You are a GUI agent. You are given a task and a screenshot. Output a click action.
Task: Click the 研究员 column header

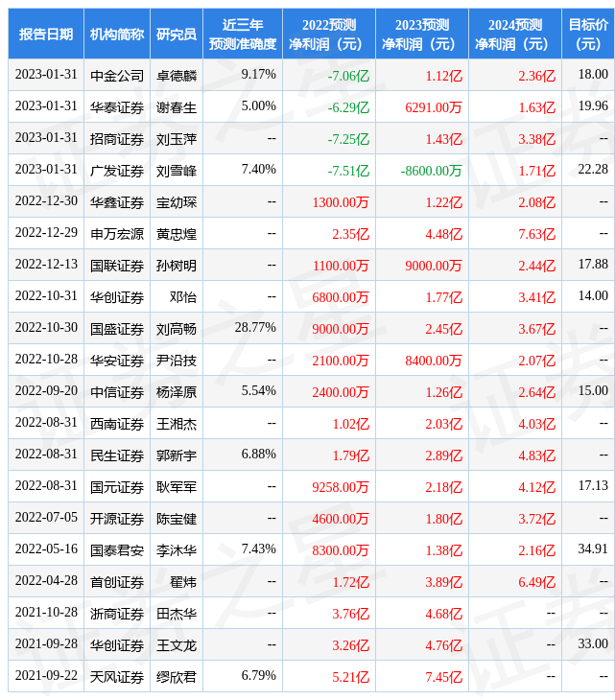(177, 35)
